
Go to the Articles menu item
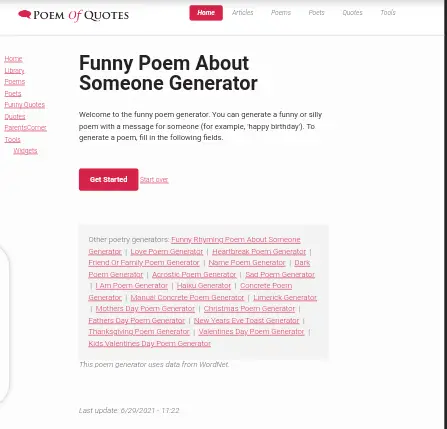point(243,13)
